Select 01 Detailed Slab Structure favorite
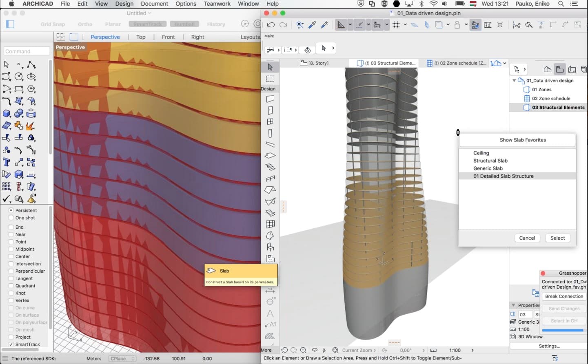 point(517,176)
